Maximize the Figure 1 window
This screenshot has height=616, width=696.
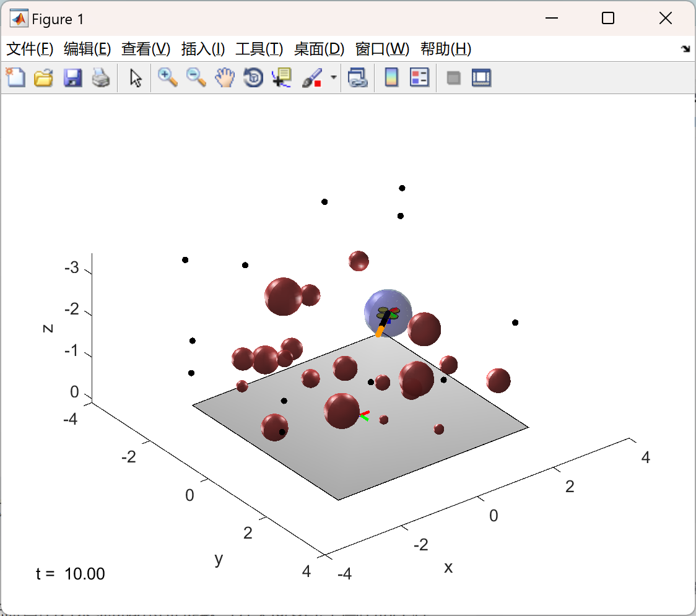pos(608,18)
